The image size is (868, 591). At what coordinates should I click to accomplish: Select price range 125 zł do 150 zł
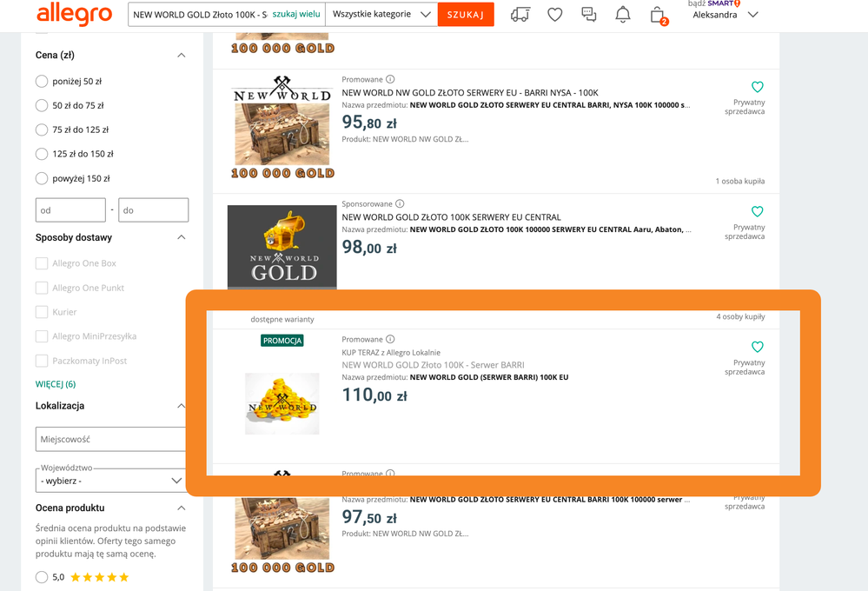42,154
